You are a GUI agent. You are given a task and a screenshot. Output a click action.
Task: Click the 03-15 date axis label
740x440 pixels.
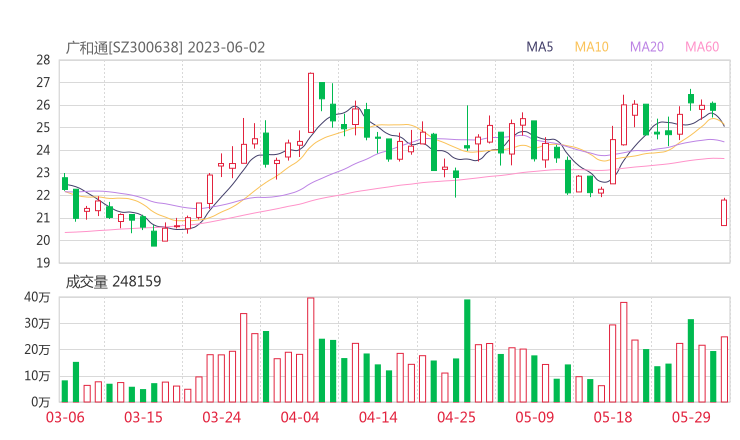(143, 418)
